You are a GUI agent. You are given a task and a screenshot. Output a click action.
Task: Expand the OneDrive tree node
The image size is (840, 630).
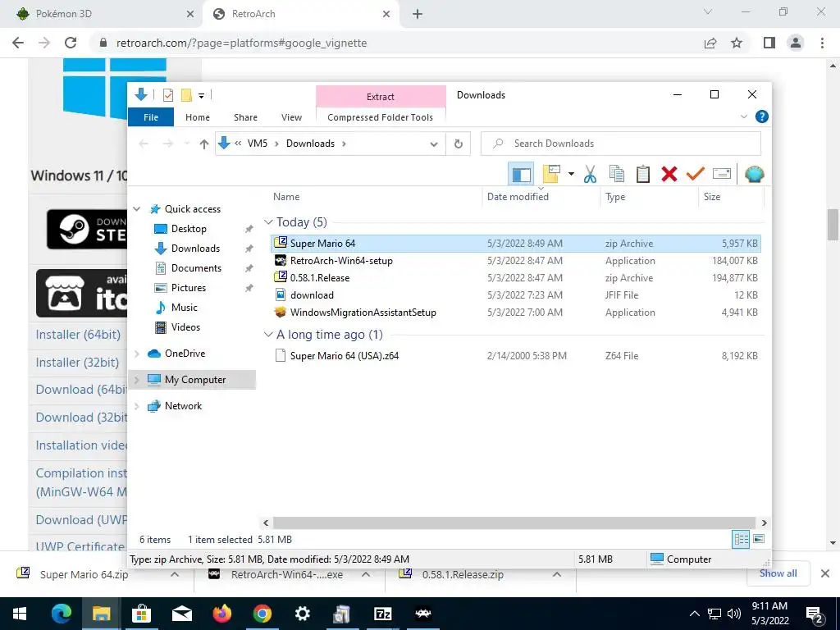(x=137, y=354)
